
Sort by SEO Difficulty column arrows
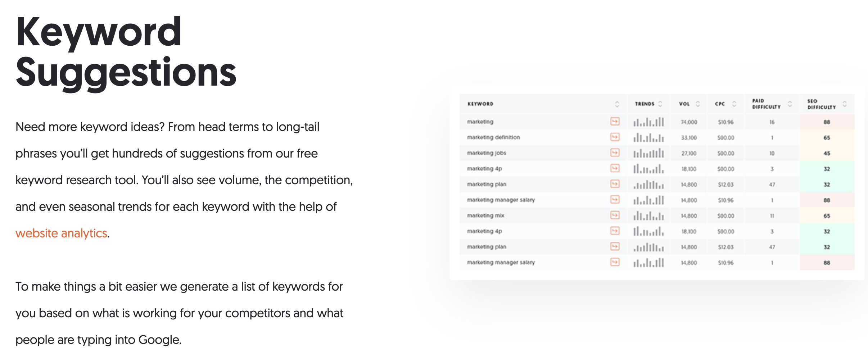(x=845, y=104)
